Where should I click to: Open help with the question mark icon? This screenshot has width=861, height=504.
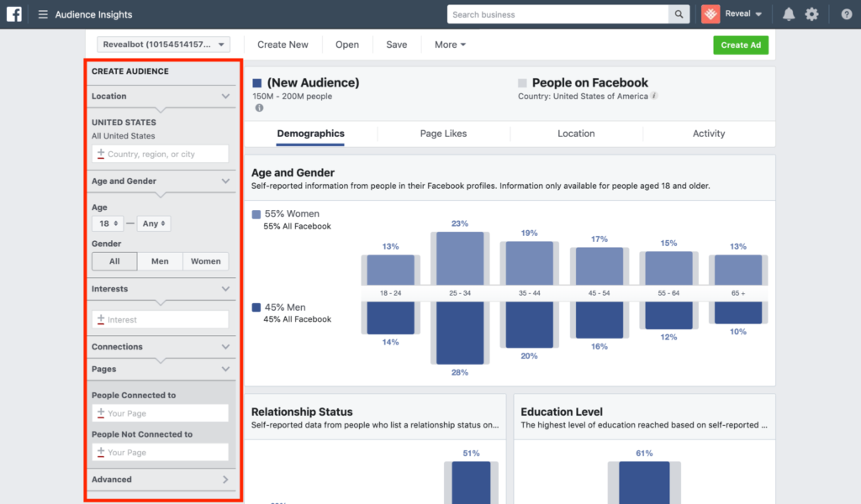(x=844, y=13)
